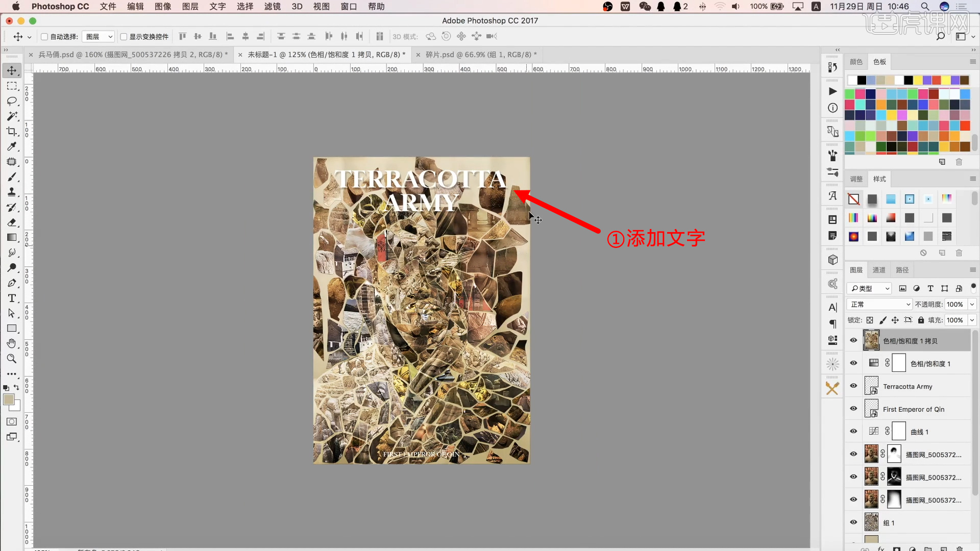
Task: Open the 图层 auto-select dropdown
Action: point(99,37)
